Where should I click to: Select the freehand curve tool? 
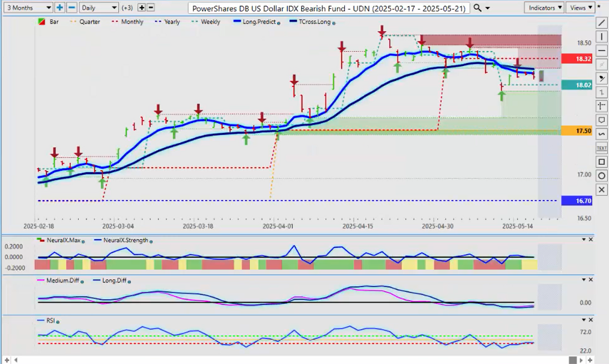click(x=601, y=134)
